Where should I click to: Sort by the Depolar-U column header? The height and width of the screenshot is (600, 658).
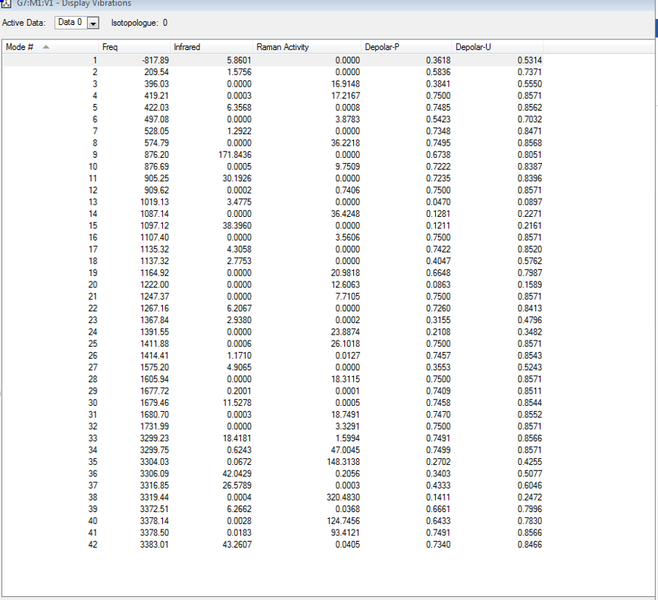click(x=498, y=47)
